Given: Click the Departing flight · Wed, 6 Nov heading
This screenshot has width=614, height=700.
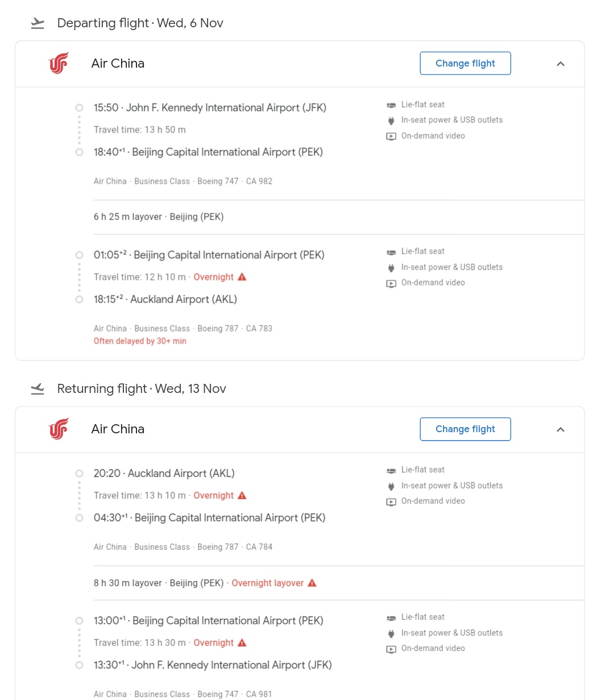Looking at the screenshot, I should point(140,23).
